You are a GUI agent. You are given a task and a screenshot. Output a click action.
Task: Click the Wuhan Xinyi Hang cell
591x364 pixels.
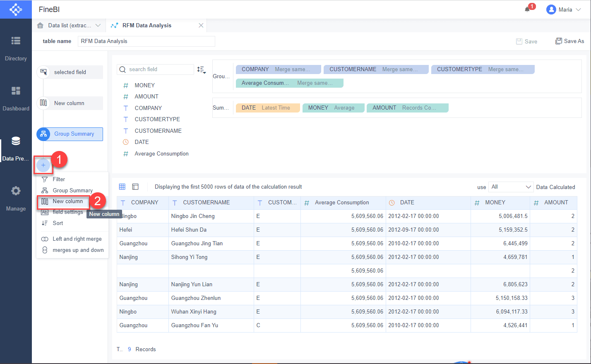tap(211, 312)
